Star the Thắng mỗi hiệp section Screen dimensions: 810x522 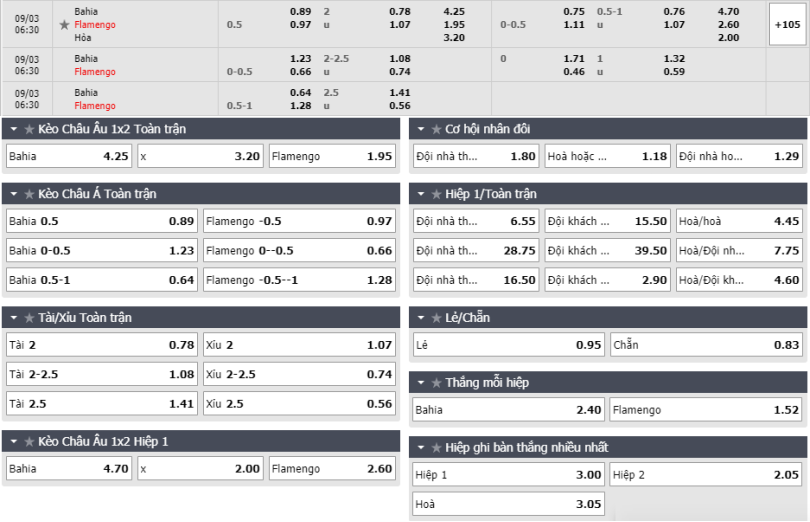click(436, 383)
